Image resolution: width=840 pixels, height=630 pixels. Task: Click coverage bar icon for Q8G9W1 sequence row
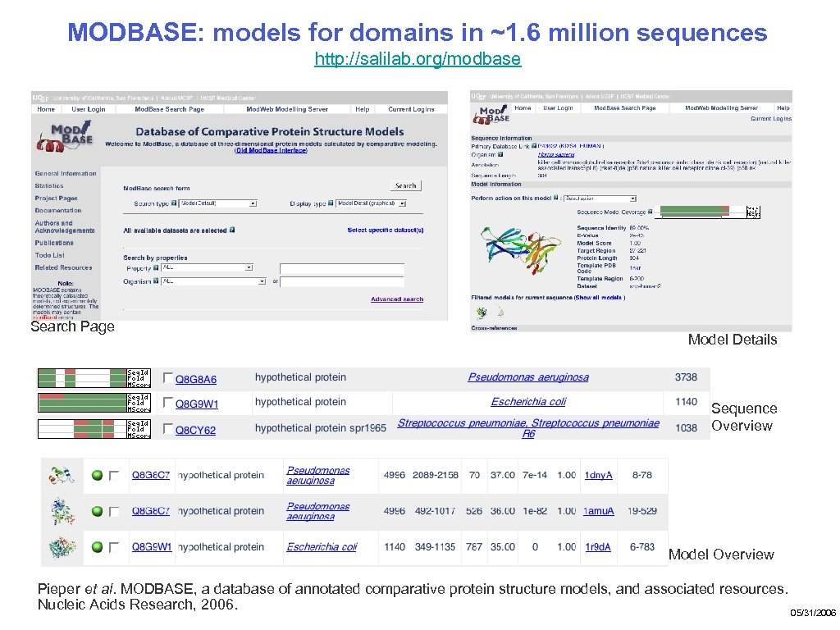[x=94, y=403]
